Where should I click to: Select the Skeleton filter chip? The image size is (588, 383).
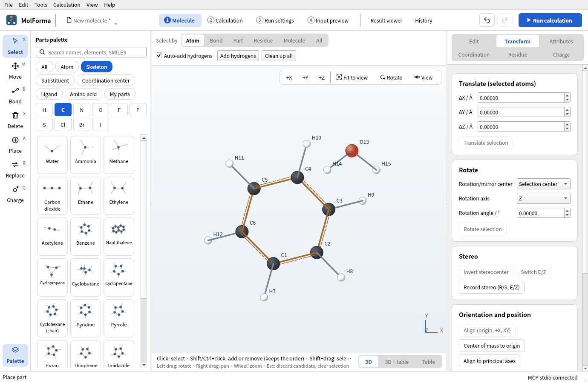click(97, 67)
